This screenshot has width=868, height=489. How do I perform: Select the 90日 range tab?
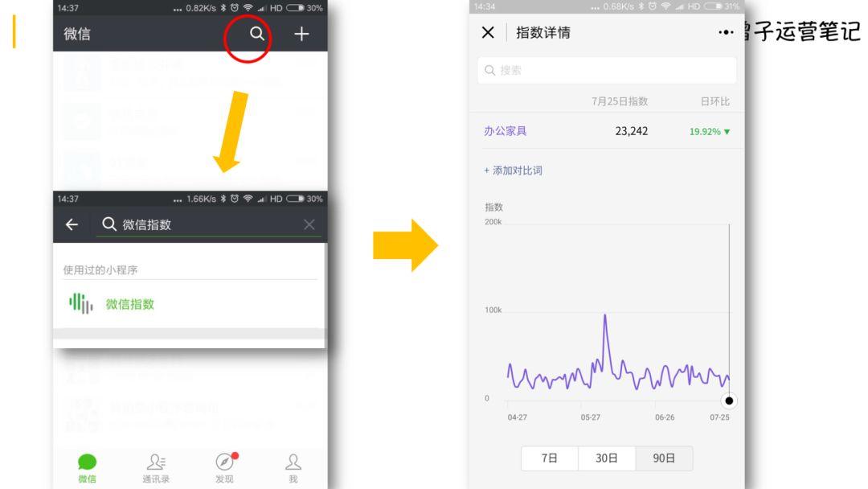(x=664, y=458)
